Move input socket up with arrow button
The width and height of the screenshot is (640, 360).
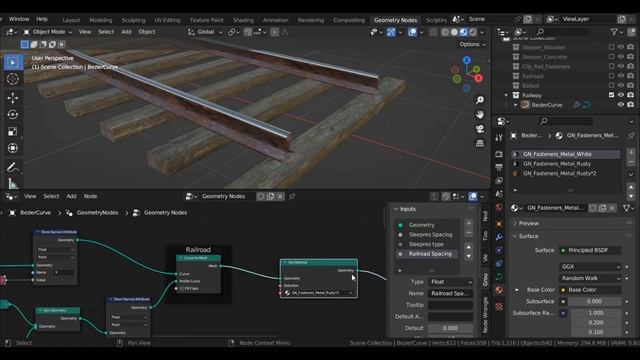coord(469,247)
